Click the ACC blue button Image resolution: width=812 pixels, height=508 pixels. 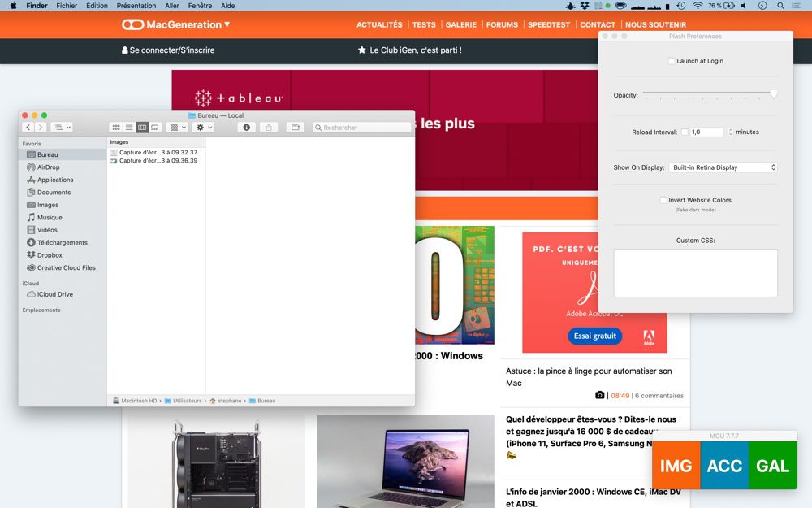[724, 466]
